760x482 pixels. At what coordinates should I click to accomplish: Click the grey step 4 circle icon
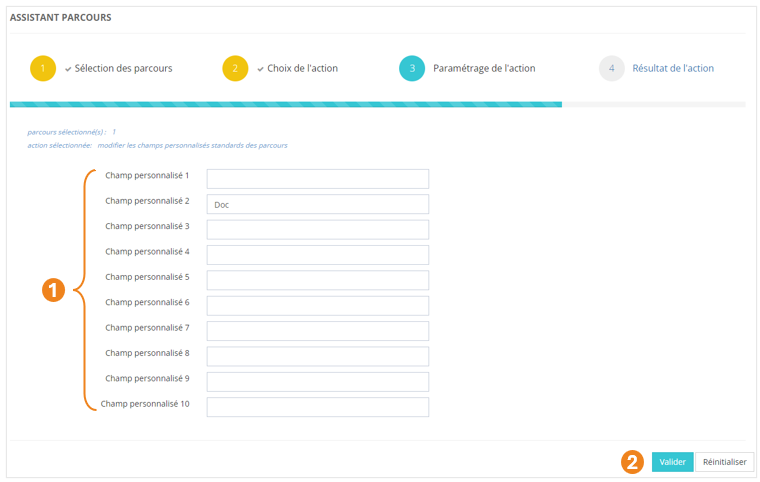point(612,69)
